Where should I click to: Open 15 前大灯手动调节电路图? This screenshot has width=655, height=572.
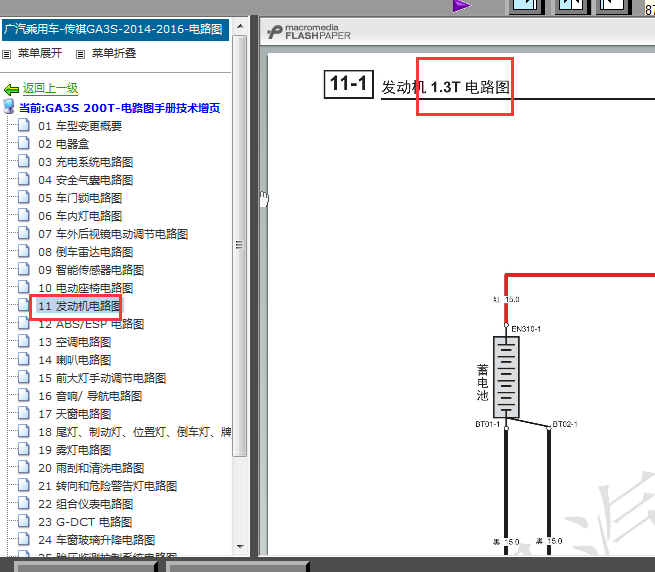(x=102, y=378)
